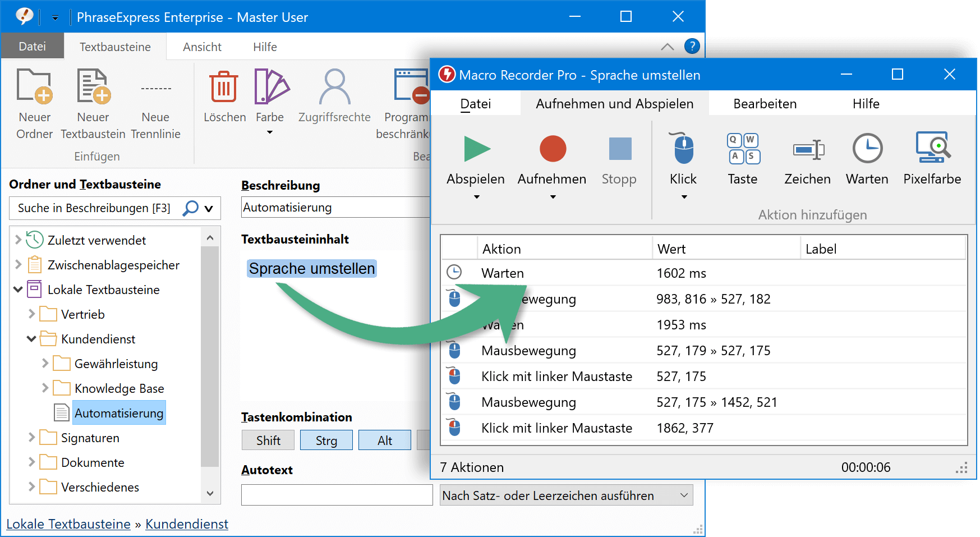Open Hilfe in Macro Recorder
980x537 pixels.
tap(866, 104)
